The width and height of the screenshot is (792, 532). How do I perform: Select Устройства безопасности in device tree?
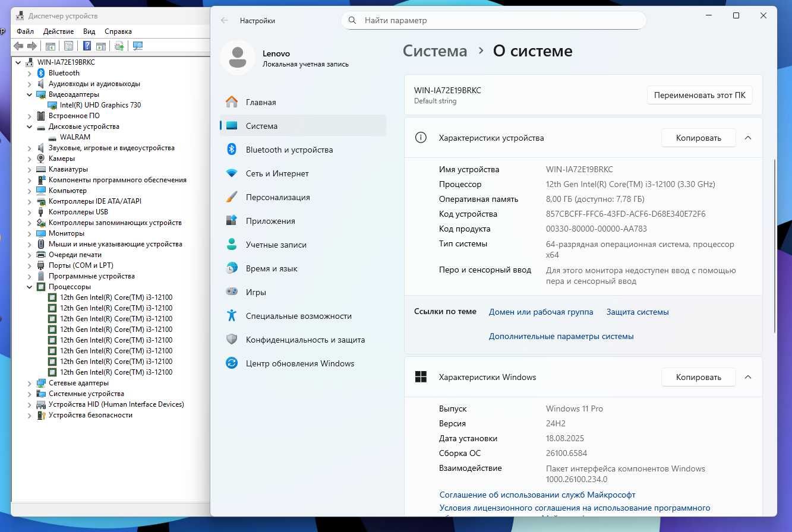90,415
